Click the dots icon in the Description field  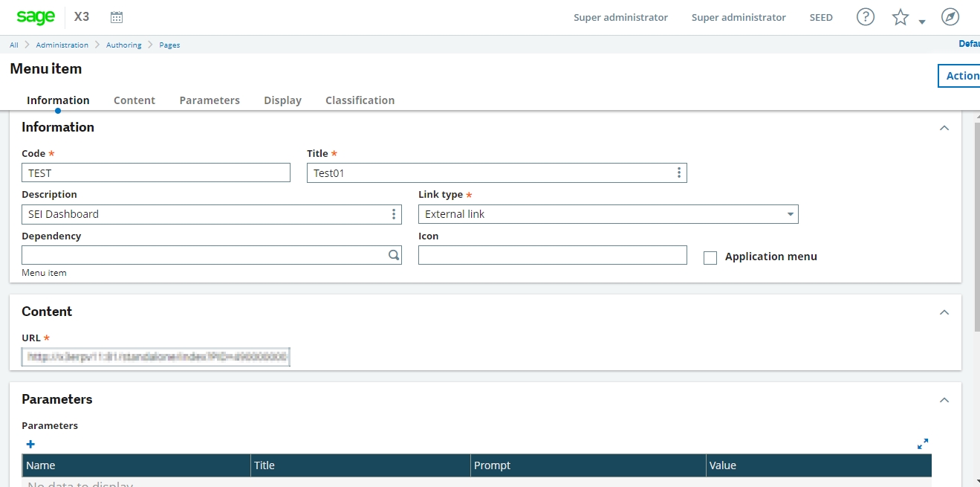coord(394,213)
